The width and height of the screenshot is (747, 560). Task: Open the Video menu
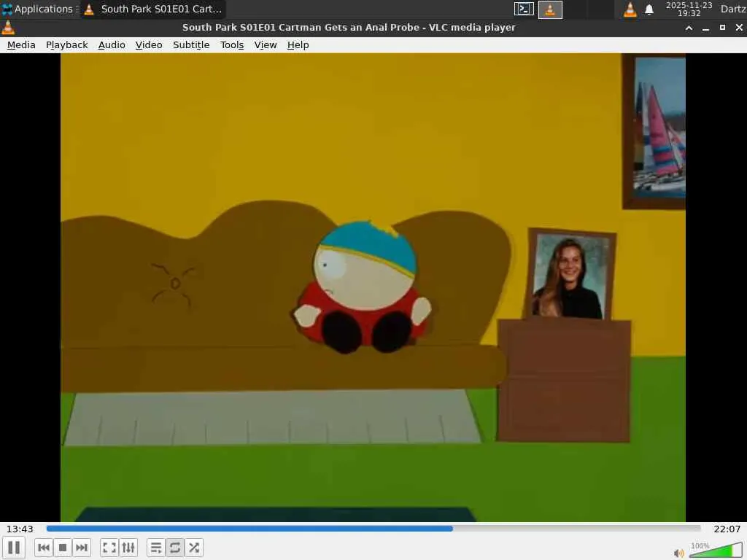point(149,44)
